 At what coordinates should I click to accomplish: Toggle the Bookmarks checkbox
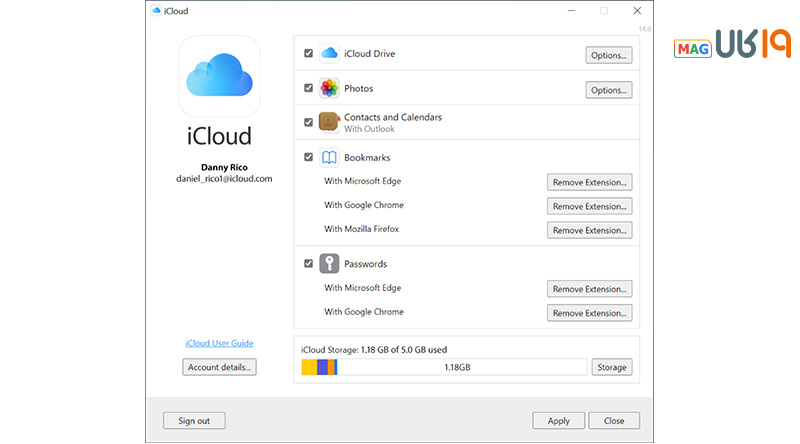[308, 158]
